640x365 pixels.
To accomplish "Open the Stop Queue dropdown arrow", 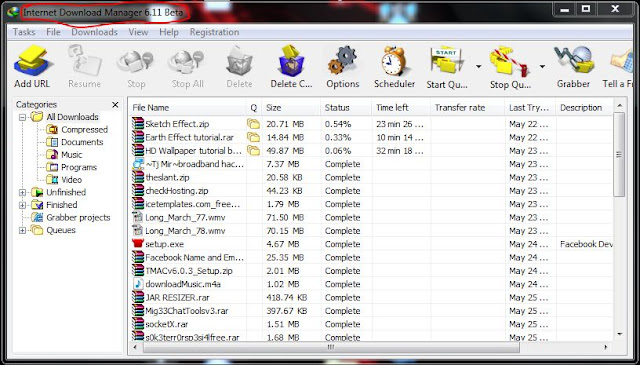I will pos(542,66).
